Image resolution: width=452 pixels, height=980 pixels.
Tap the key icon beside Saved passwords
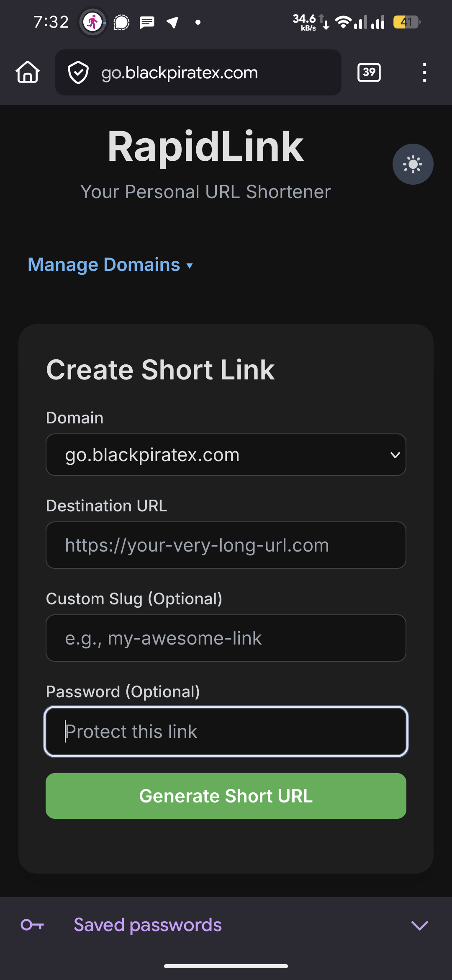click(32, 925)
